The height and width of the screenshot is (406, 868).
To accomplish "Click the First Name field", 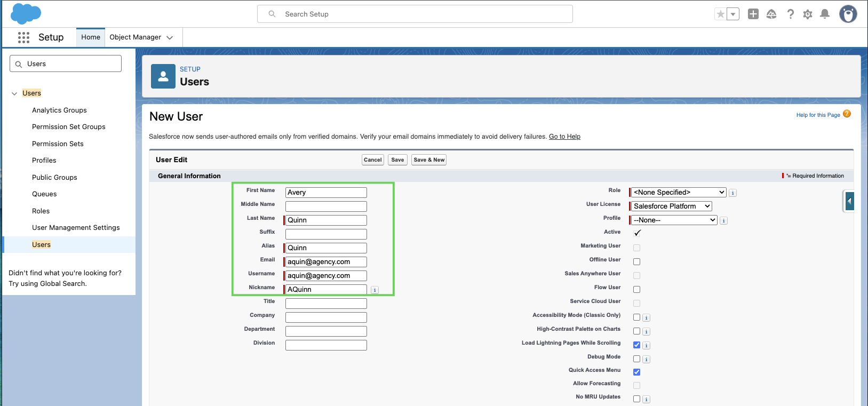I will [326, 193].
